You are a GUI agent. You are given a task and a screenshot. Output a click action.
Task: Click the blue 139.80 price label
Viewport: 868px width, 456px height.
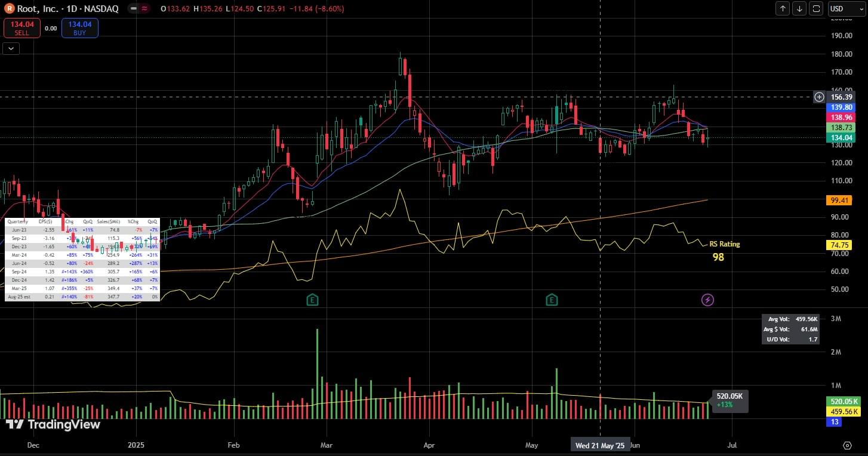point(841,107)
